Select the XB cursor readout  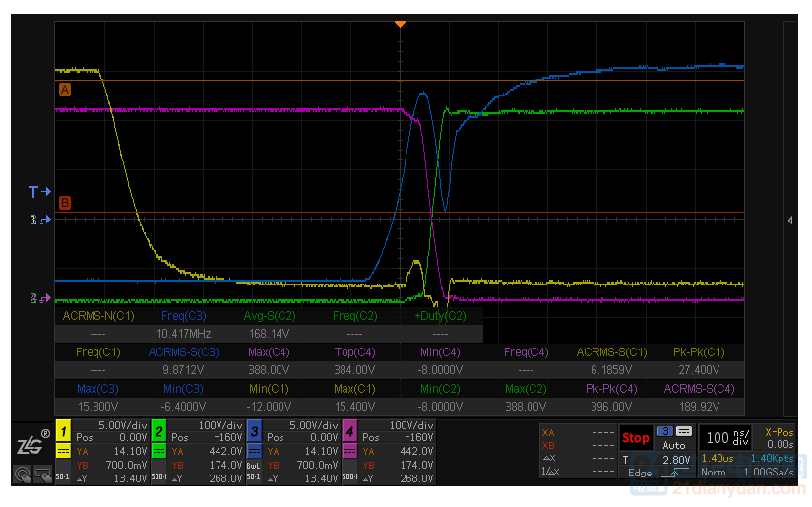coord(578,445)
